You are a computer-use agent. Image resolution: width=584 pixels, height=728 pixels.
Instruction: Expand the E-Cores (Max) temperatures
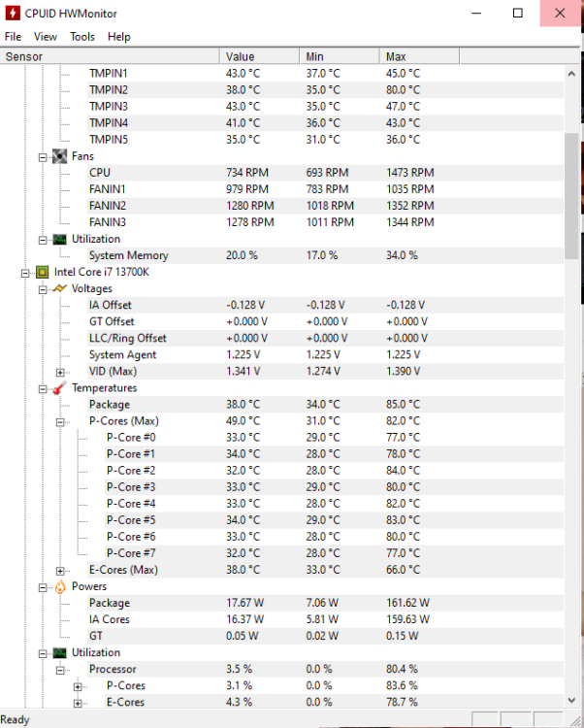60,571
